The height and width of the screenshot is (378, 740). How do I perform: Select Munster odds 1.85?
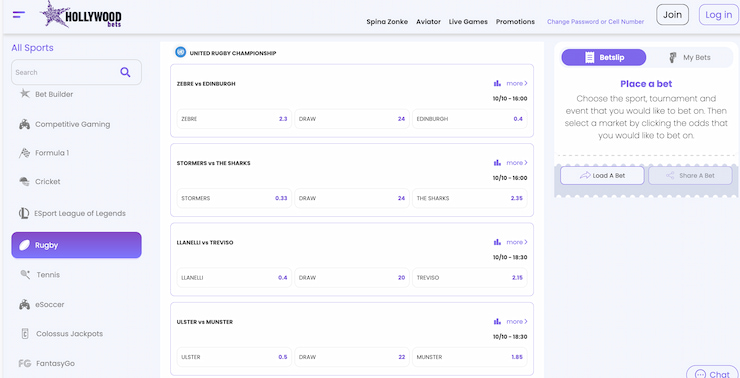click(x=470, y=357)
